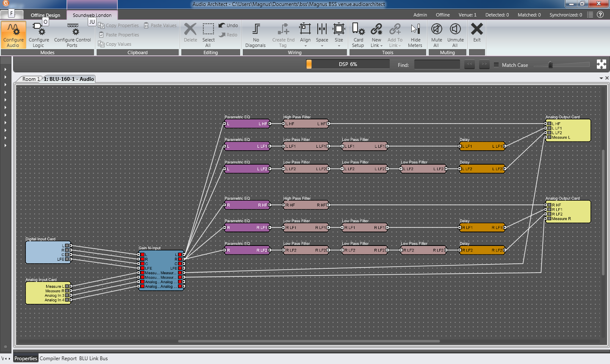Click the zoom slider handle
610x364 pixels.
click(x=550, y=65)
